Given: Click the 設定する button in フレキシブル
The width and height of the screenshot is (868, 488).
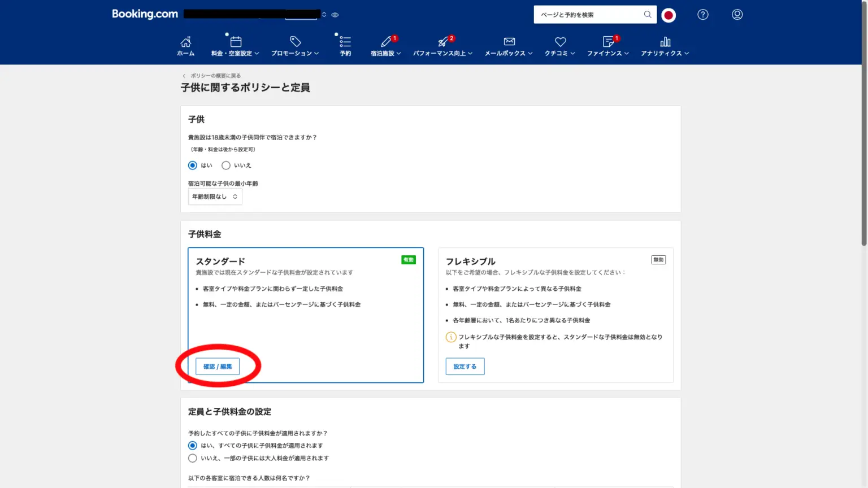Looking at the screenshot, I should click(465, 367).
